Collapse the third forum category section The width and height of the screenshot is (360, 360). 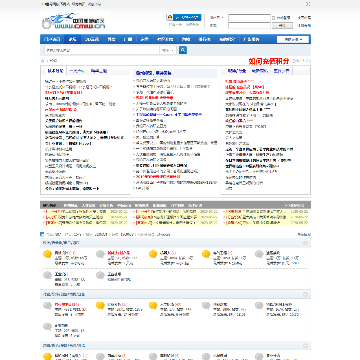coord(305,346)
